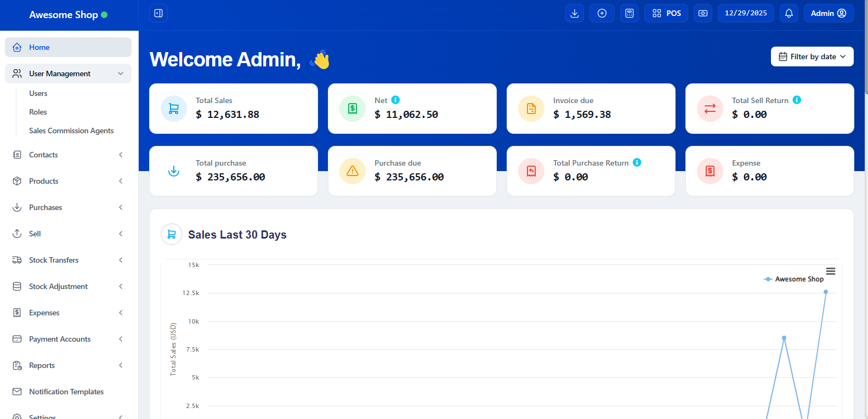Click Total Purchase Return info icon
868x419 pixels.
click(x=637, y=162)
